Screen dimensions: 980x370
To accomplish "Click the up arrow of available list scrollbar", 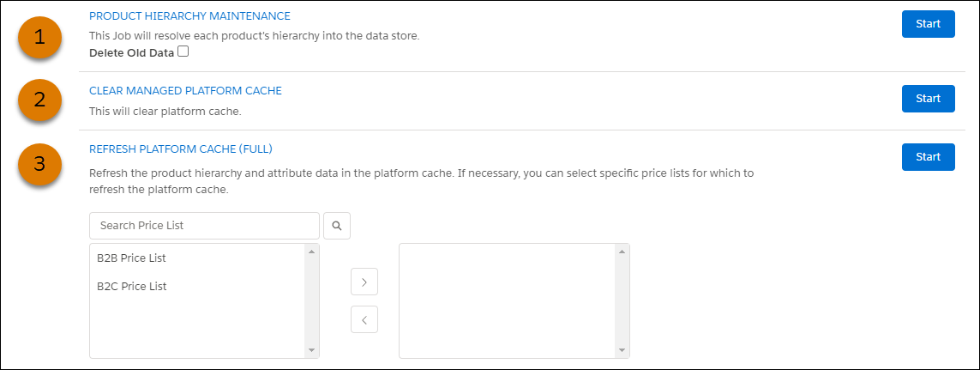I will click(x=312, y=252).
